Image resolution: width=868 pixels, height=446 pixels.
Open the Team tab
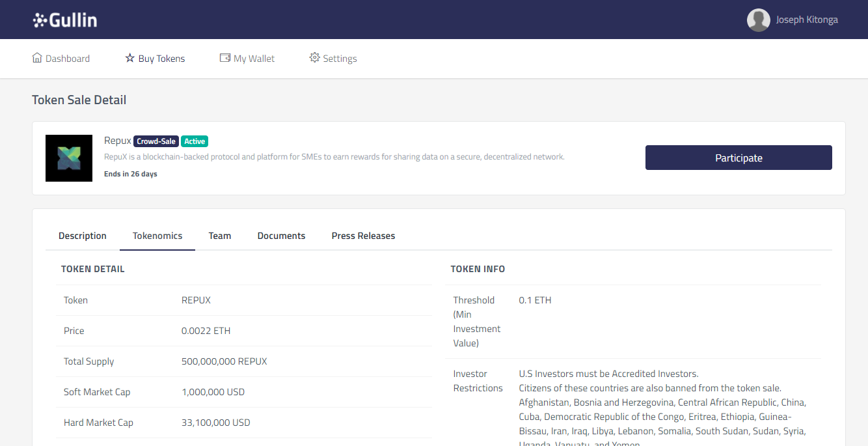pyautogui.click(x=220, y=236)
